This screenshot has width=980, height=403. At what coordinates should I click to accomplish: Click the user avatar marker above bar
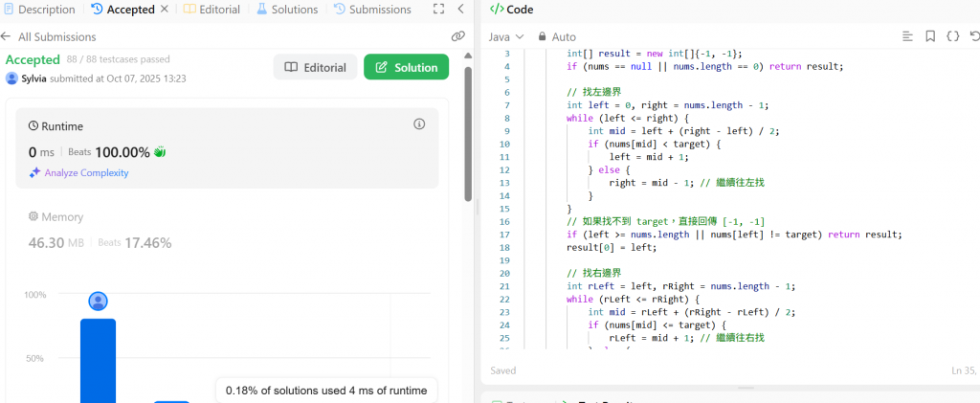coord(99,302)
